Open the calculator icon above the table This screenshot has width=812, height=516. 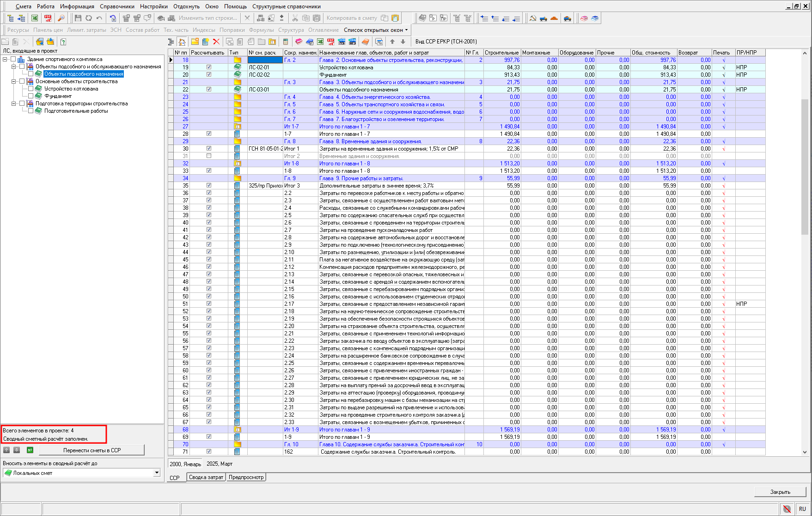pyautogui.click(x=285, y=42)
